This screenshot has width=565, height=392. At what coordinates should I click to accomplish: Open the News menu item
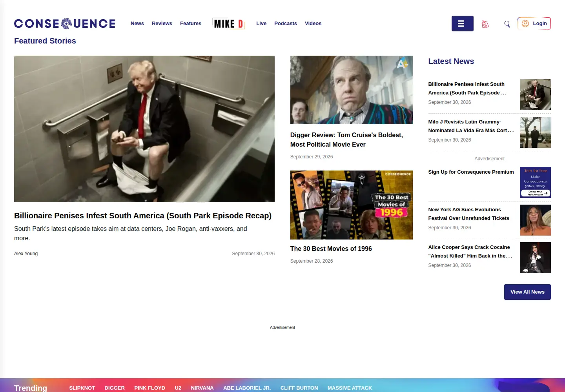(137, 24)
